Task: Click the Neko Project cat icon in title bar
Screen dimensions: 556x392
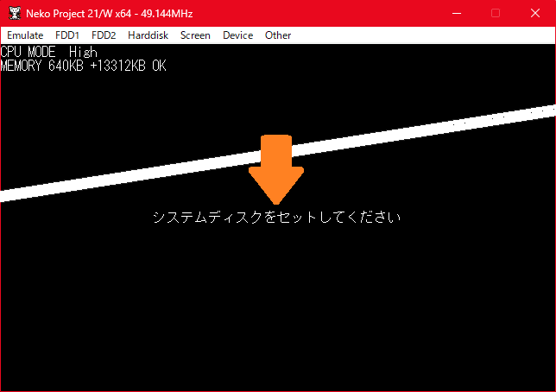Action: click(15, 14)
